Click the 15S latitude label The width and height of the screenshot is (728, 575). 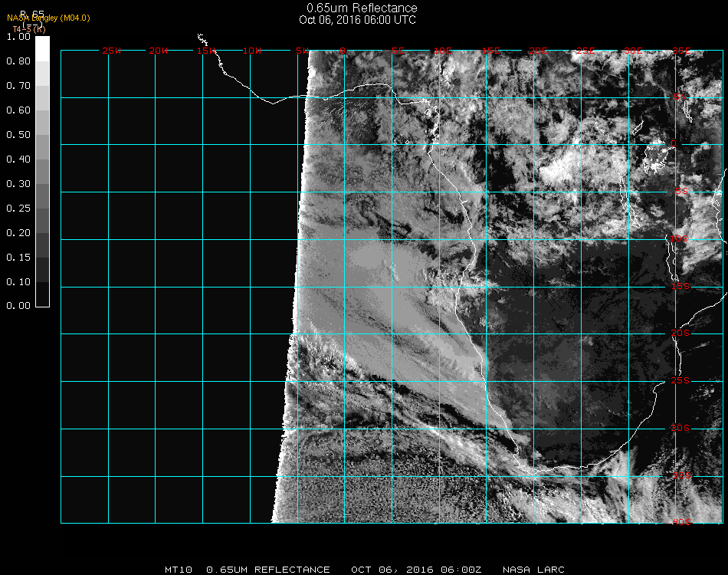tap(681, 287)
